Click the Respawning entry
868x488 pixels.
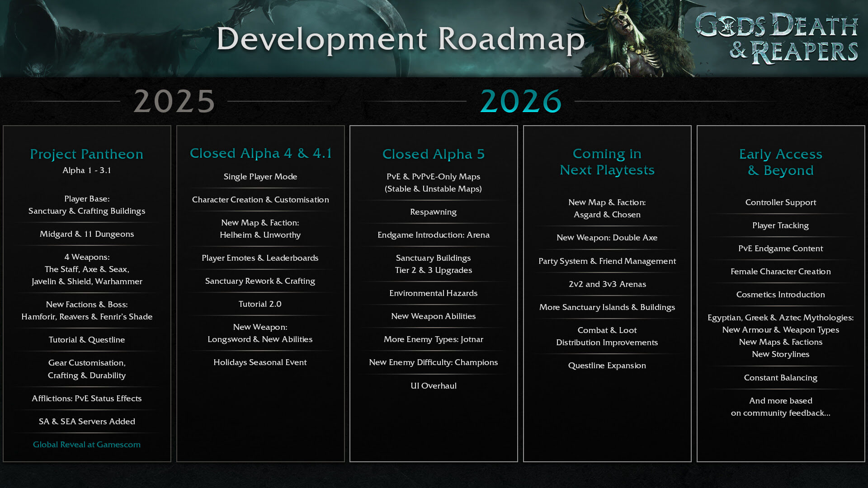434,212
